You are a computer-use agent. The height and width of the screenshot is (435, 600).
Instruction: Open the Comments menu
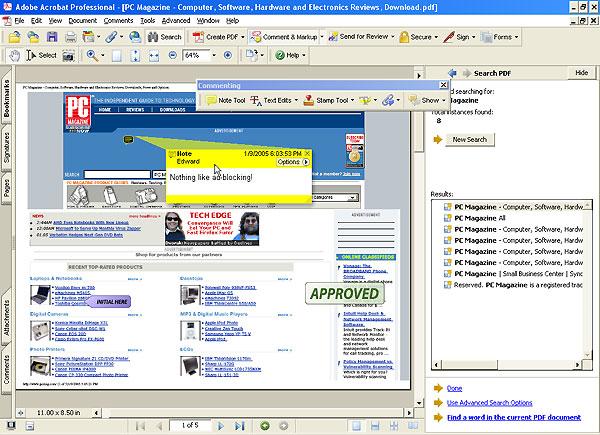pos(118,21)
